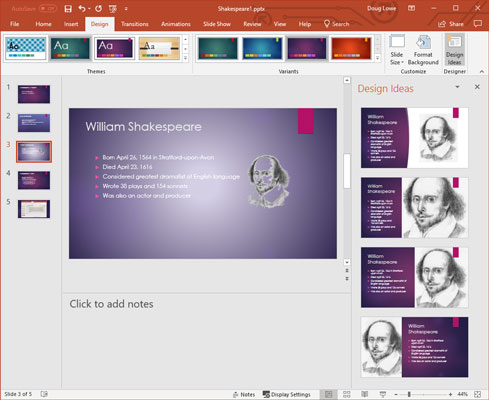This screenshot has height=400, width=489.
Task: Click the Undo arrow icon
Action: [82, 9]
